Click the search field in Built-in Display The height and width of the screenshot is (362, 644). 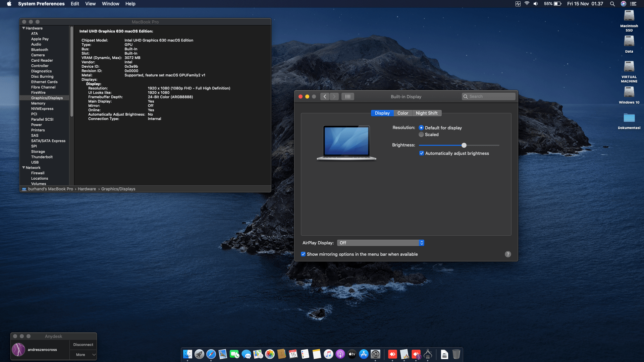pos(488,97)
